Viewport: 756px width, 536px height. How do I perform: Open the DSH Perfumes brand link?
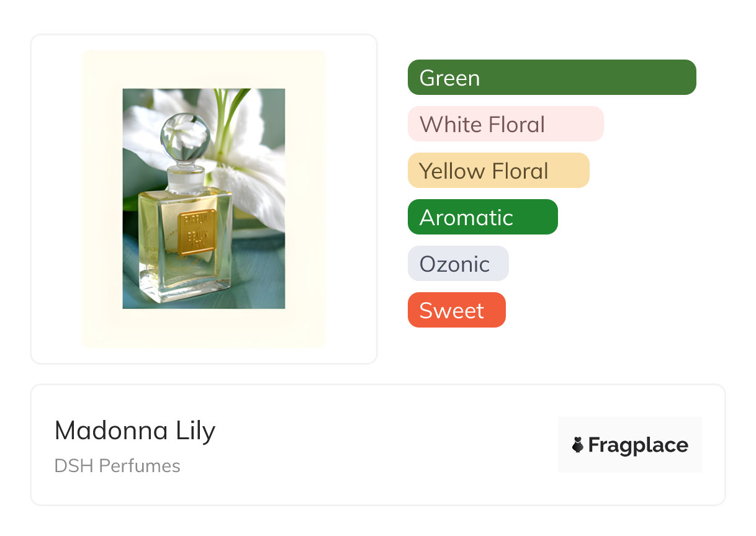[x=117, y=466]
